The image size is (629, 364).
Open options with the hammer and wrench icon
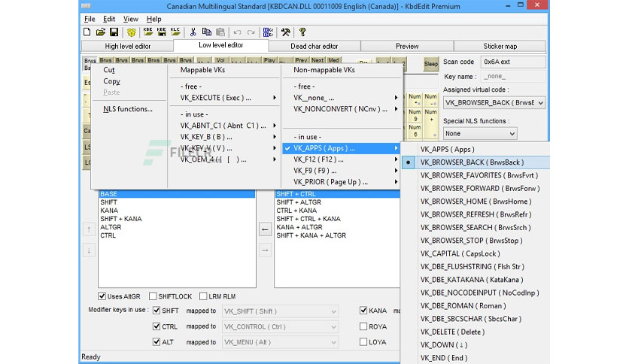[x=286, y=32]
